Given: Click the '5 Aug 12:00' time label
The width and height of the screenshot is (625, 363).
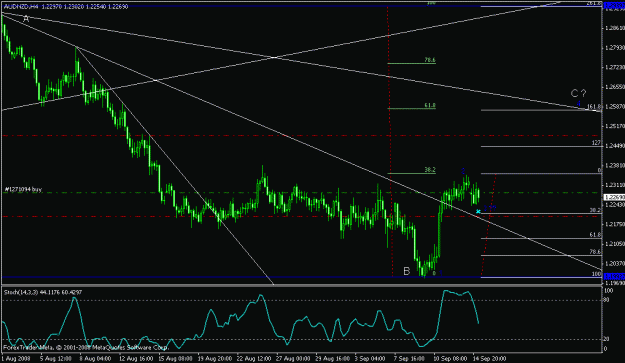Looking at the screenshot, I should [x=55, y=359].
